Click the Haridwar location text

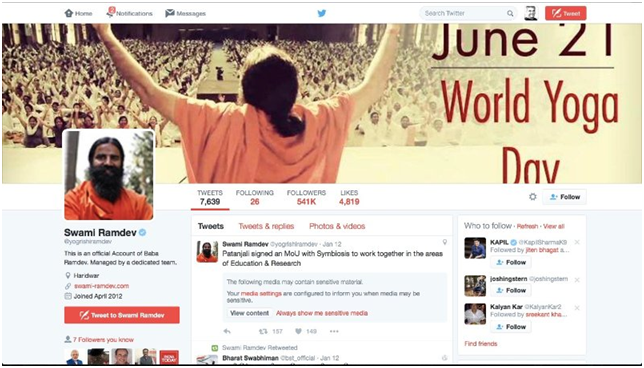coord(86,276)
